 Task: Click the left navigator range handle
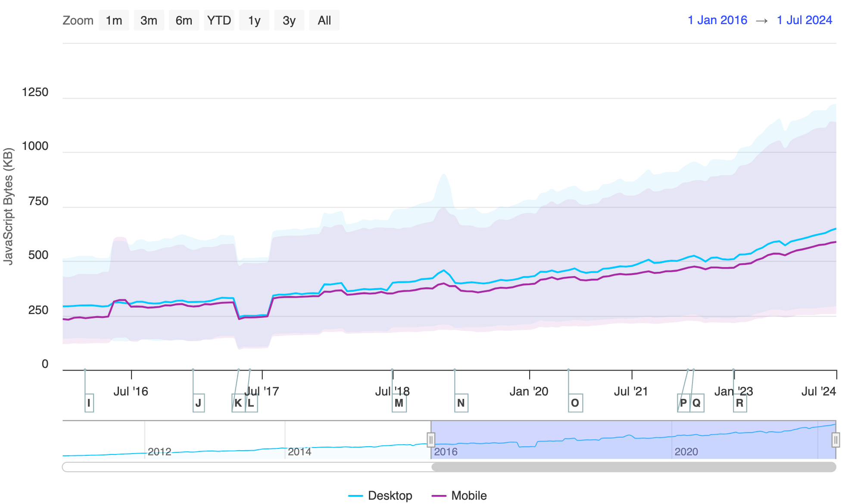(x=430, y=440)
